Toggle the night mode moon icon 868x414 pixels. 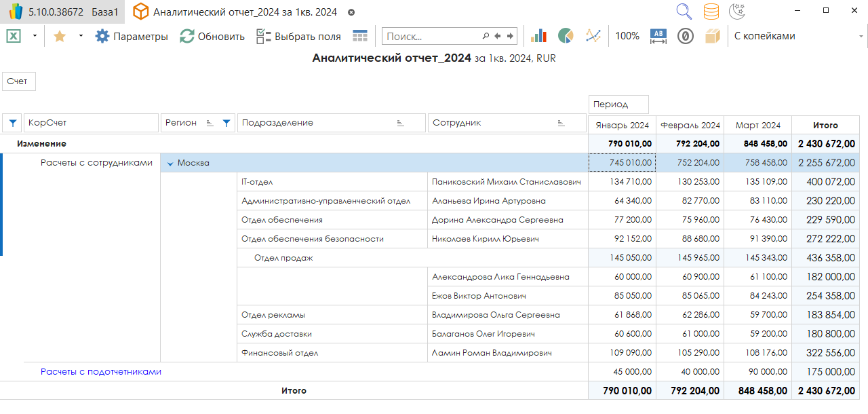click(737, 12)
